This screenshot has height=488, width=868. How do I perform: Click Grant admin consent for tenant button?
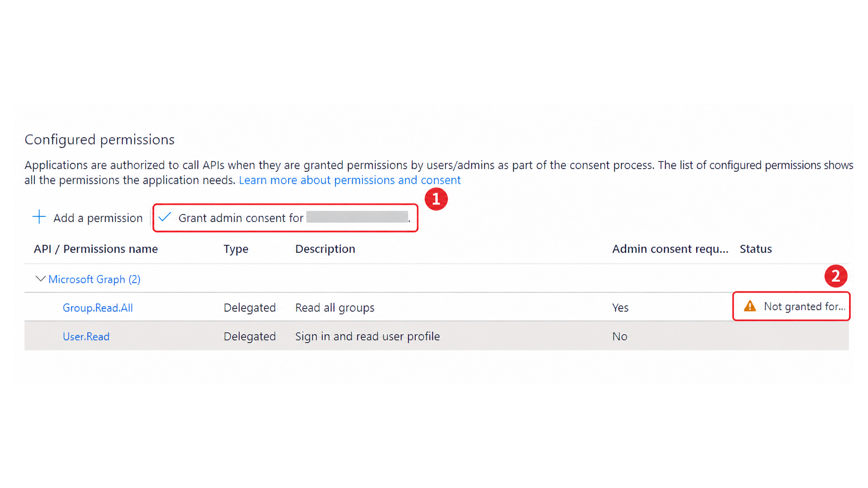click(285, 218)
